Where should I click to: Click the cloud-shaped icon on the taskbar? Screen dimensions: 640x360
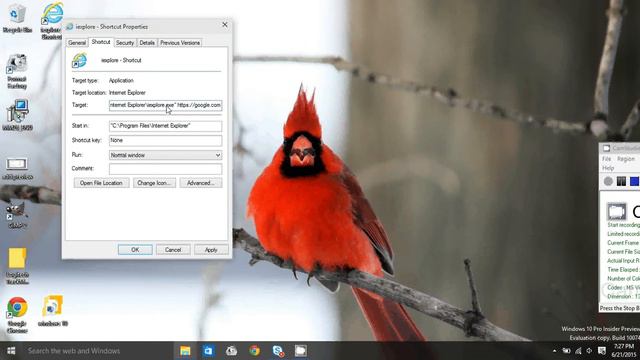pyautogui.click(x=231, y=351)
